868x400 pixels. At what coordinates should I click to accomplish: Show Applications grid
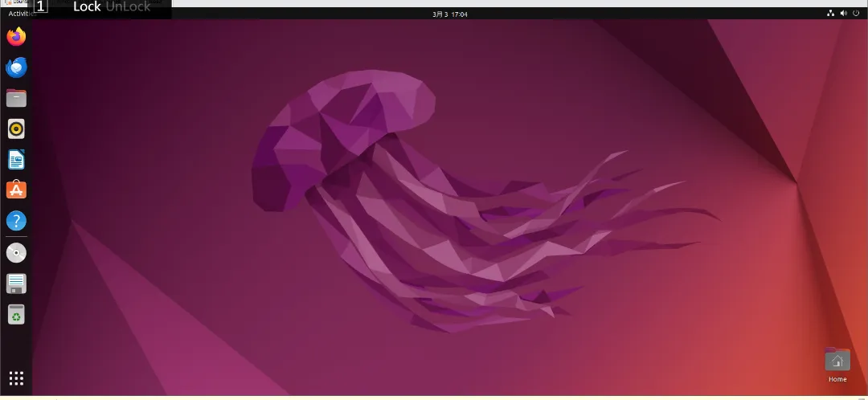coord(16,378)
